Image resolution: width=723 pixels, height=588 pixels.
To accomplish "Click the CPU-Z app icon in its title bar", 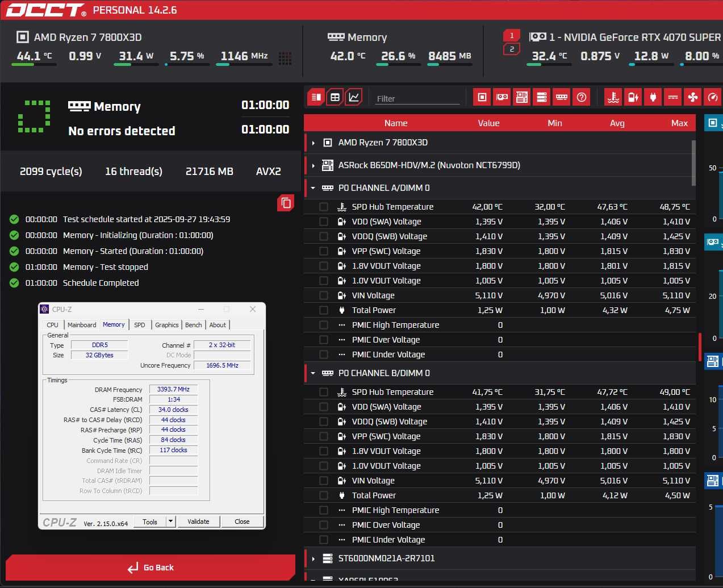I will (x=45, y=309).
